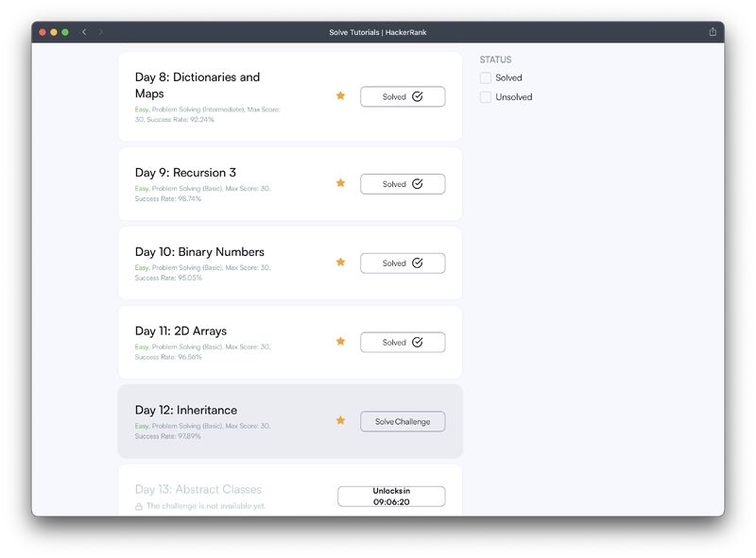Toggle the star on Day 9 Recursion 3

(x=340, y=182)
